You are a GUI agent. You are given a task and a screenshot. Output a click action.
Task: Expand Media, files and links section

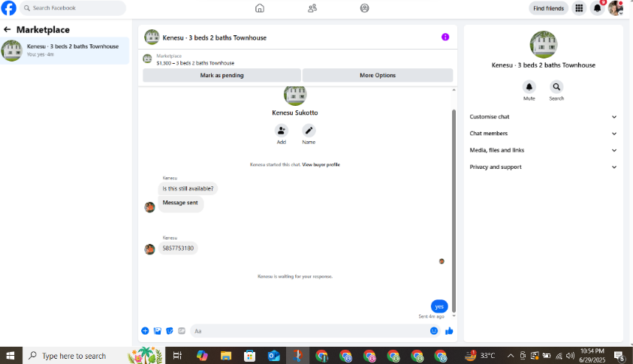544,150
